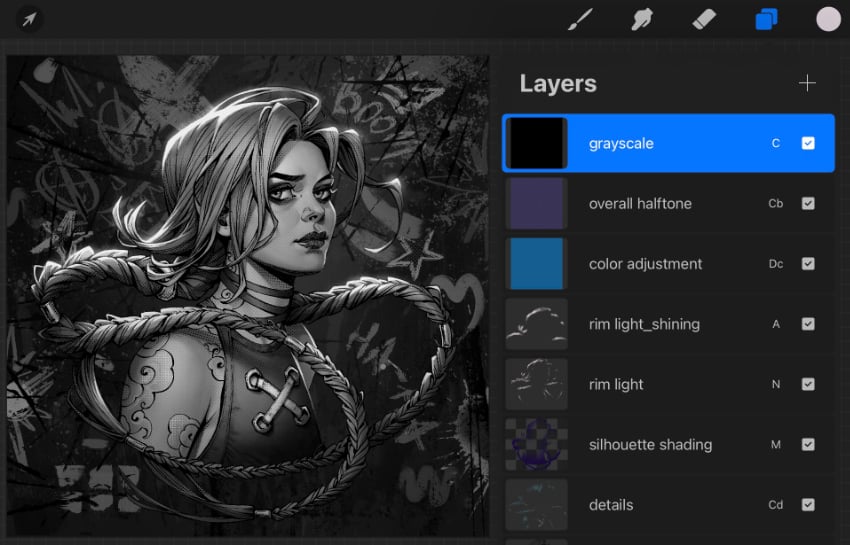850x545 pixels.
Task: Open blend mode C on grayscale layer
Action: pos(776,143)
